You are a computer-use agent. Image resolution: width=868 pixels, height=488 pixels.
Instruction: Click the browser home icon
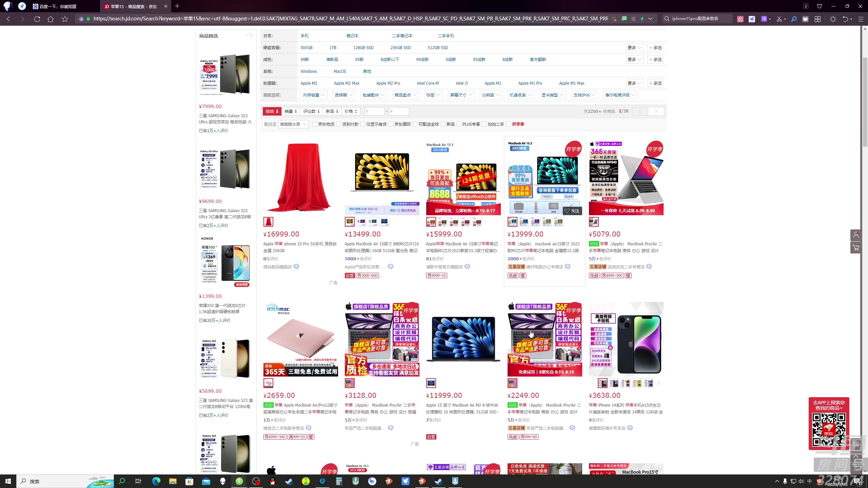(51, 19)
